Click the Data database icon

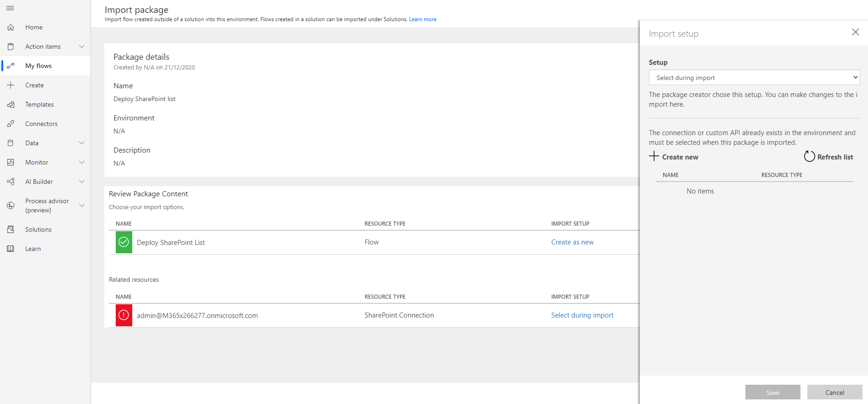click(11, 143)
